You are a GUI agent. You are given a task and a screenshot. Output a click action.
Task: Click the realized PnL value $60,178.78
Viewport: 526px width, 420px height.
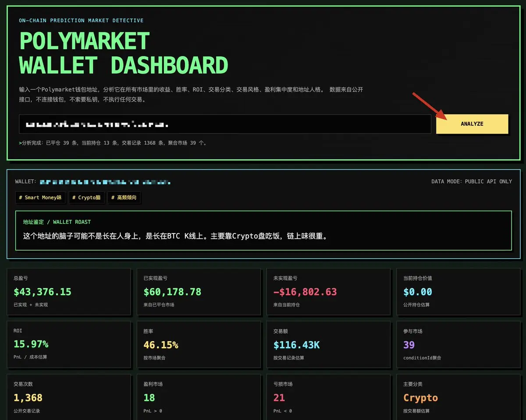point(172,292)
